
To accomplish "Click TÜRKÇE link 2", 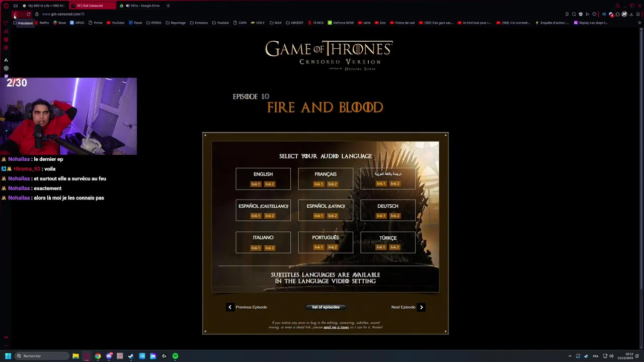I will [395, 247].
